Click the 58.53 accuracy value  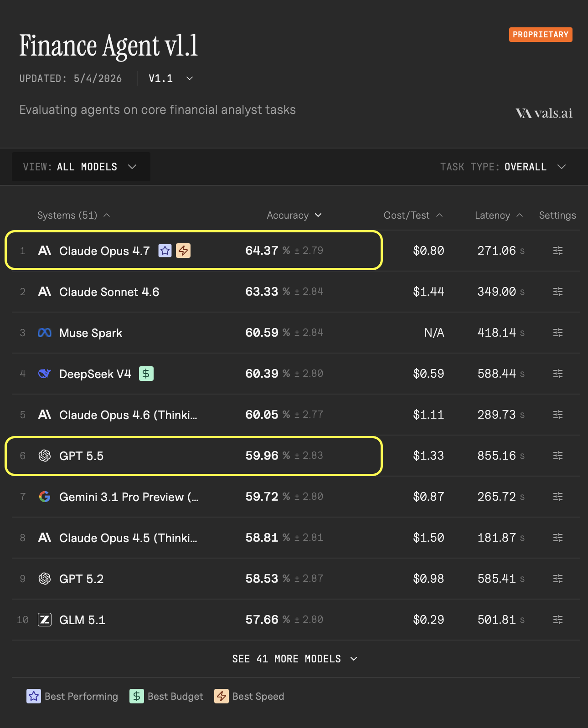click(262, 579)
